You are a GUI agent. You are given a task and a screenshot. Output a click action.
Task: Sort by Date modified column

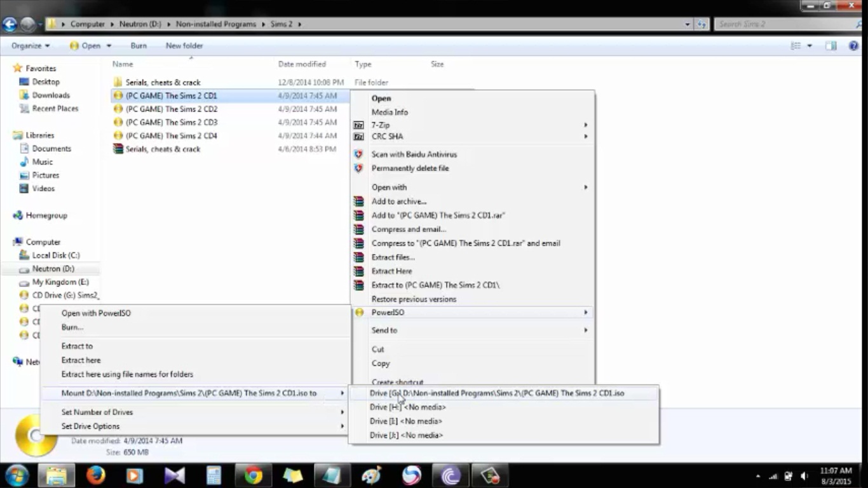(x=302, y=64)
